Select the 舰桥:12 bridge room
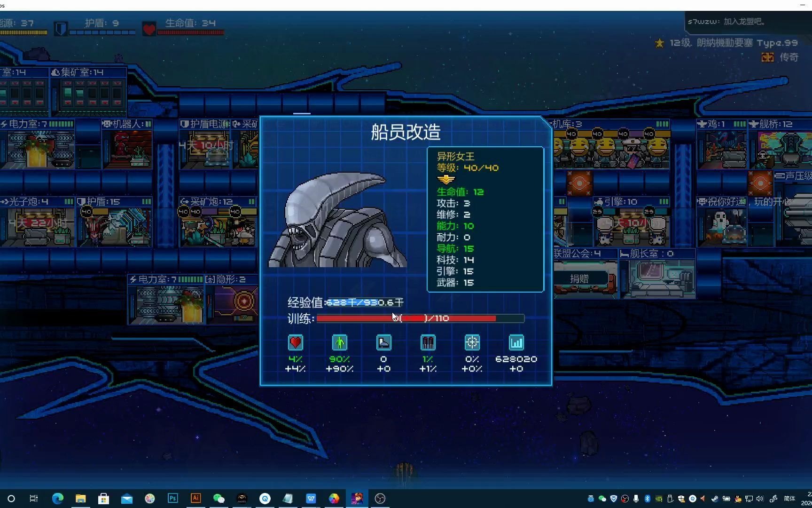The width and height of the screenshot is (812, 508). 780,144
